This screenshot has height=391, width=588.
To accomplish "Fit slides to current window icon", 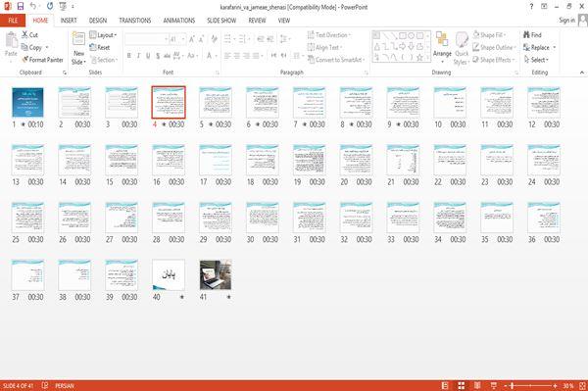I will click(582, 385).
